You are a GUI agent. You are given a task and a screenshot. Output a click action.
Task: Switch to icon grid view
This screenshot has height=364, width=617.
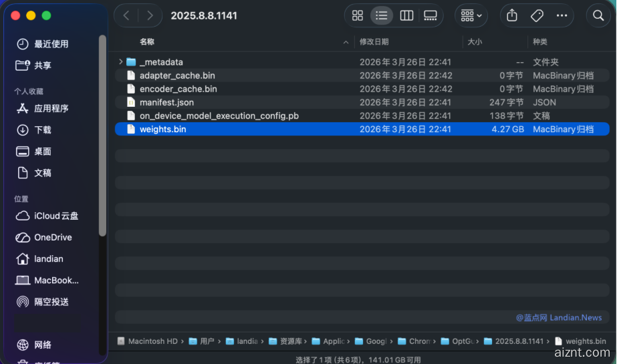pos(357,16)
